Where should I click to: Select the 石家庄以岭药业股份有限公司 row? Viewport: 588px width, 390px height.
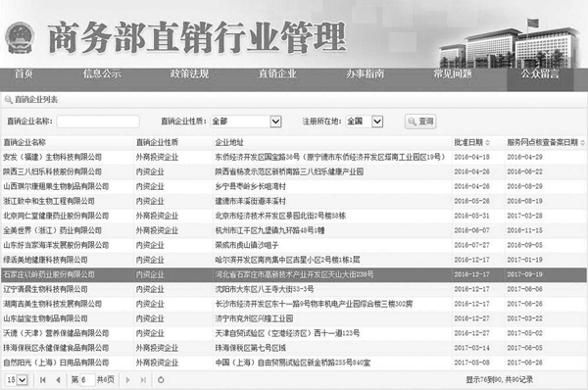click(x=294, y=274)
